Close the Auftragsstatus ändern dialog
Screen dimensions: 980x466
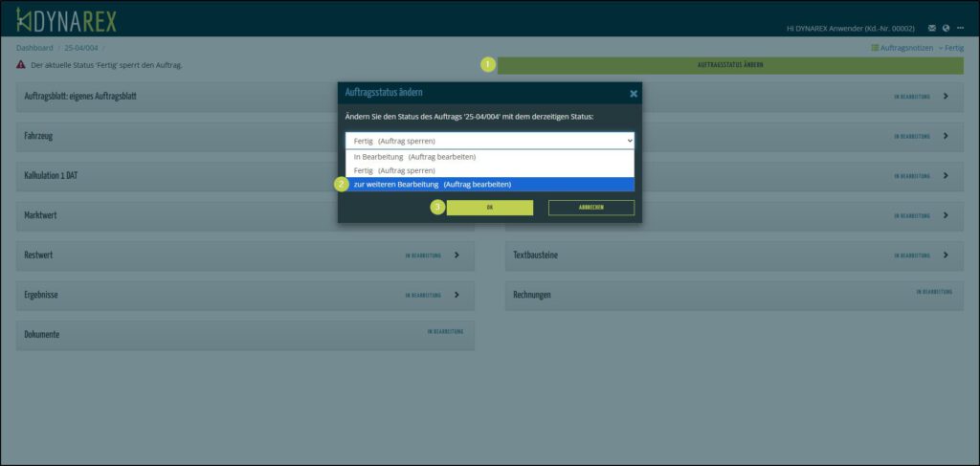[x=633, y=94]
